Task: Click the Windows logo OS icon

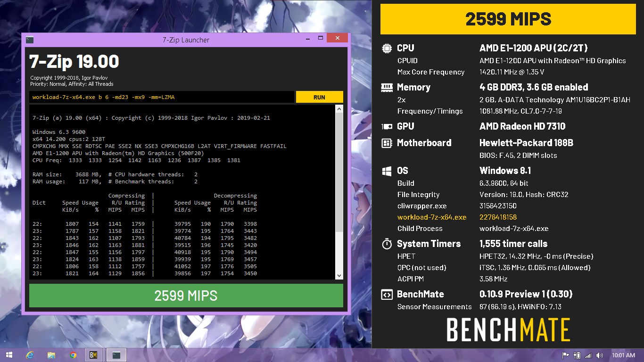Action: [x=387, y=171]
